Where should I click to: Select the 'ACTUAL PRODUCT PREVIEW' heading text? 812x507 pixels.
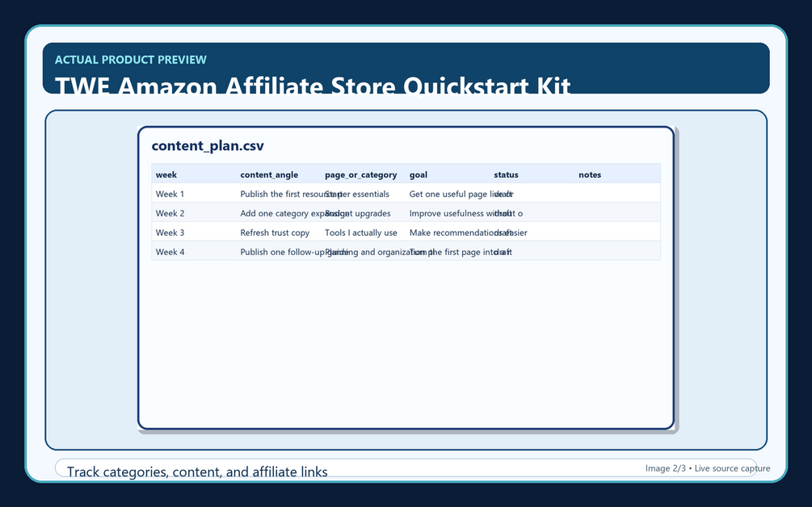(131, 60)
